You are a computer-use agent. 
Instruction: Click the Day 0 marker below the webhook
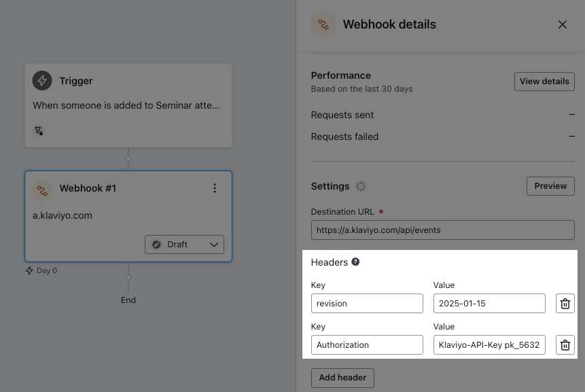[41, 270]
